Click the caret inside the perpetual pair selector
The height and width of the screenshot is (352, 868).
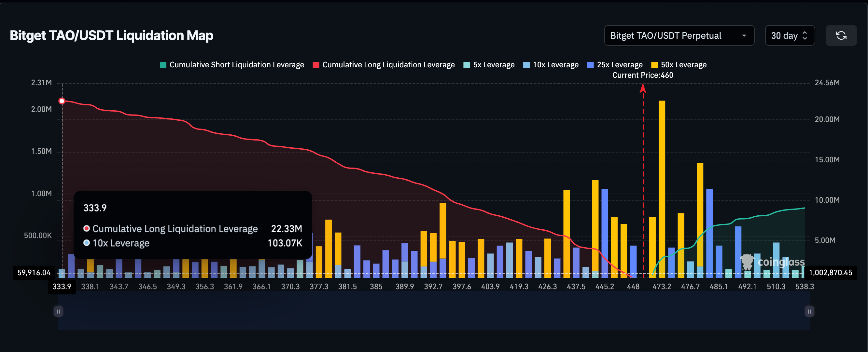pyautogui.click(x=745, y=35)
